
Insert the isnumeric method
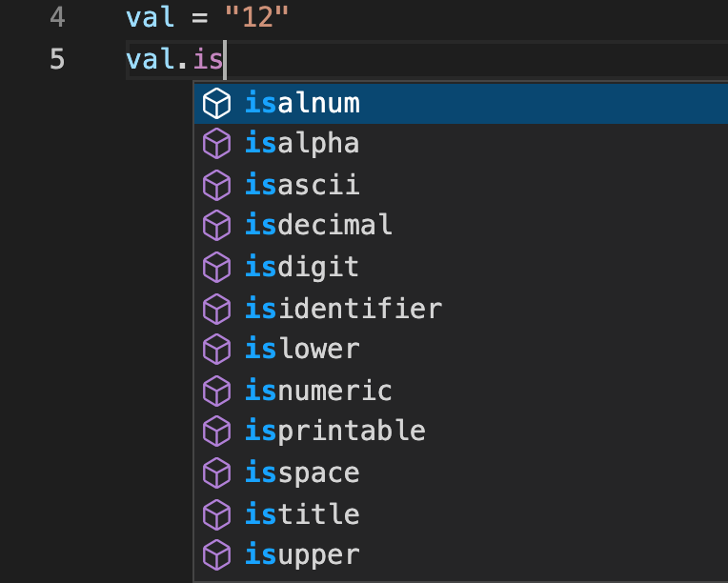tap(461, 391)
